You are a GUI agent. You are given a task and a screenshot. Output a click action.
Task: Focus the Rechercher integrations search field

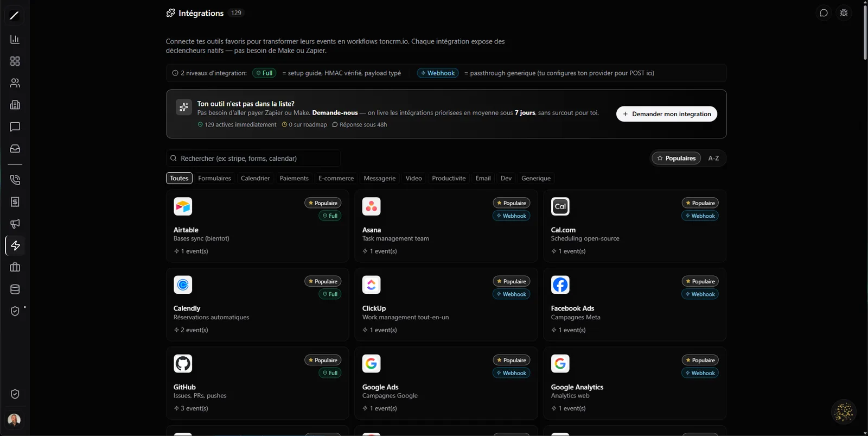click(x=253, y=158)
